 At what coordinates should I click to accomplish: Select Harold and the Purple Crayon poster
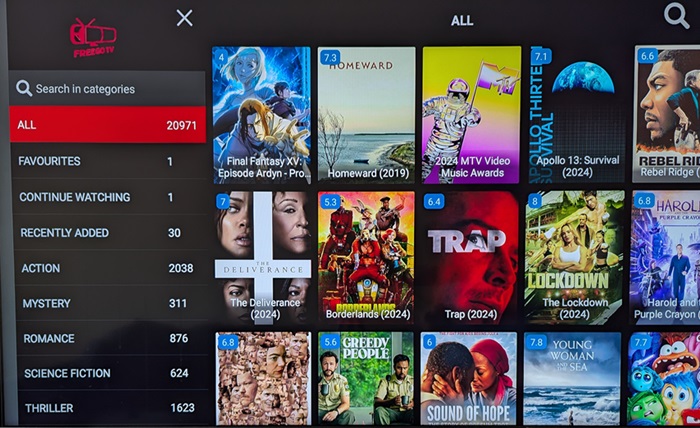[666, 258]
